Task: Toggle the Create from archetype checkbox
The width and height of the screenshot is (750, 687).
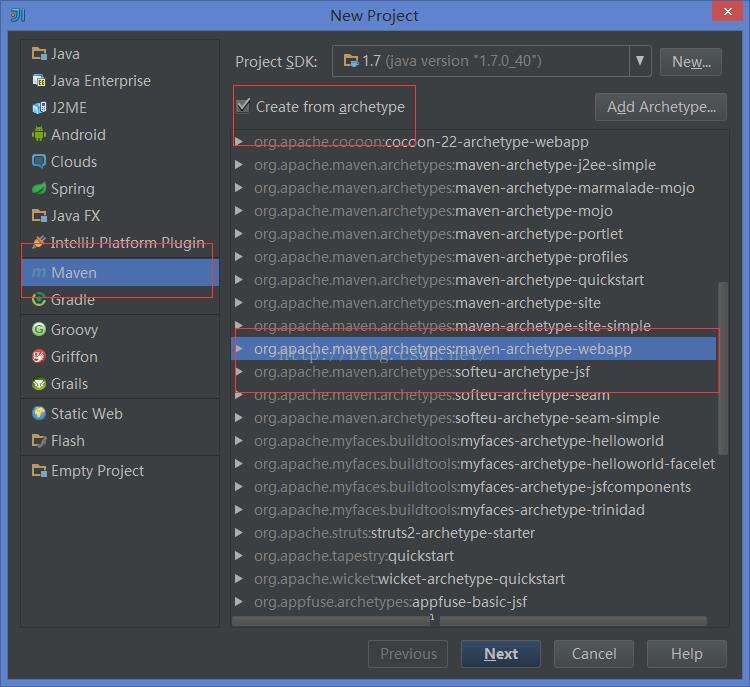Action: click(x=243, y=106)
